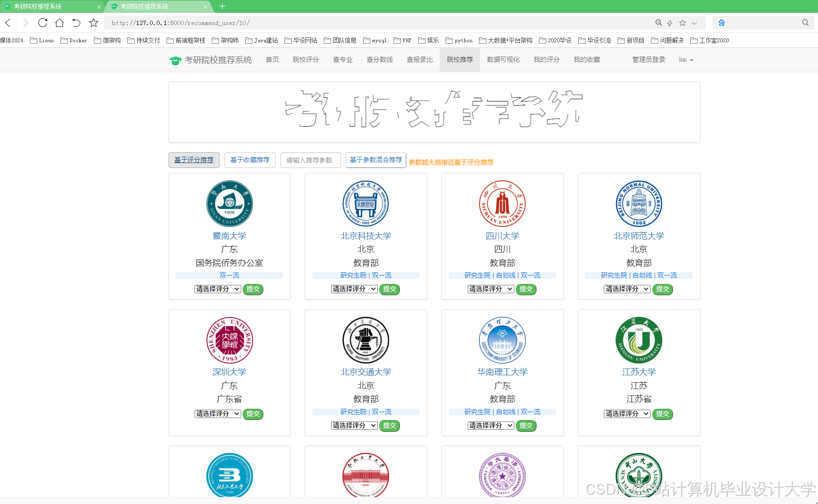Click the 基于评分推荐 button
The image size is (818, 504).
(x=194, y=160)
